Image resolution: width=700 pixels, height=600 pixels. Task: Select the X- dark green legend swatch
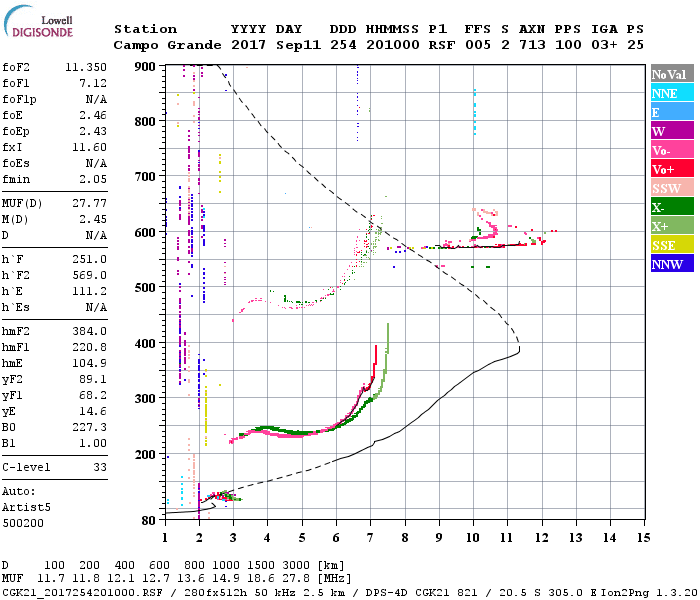coord(672,207)
